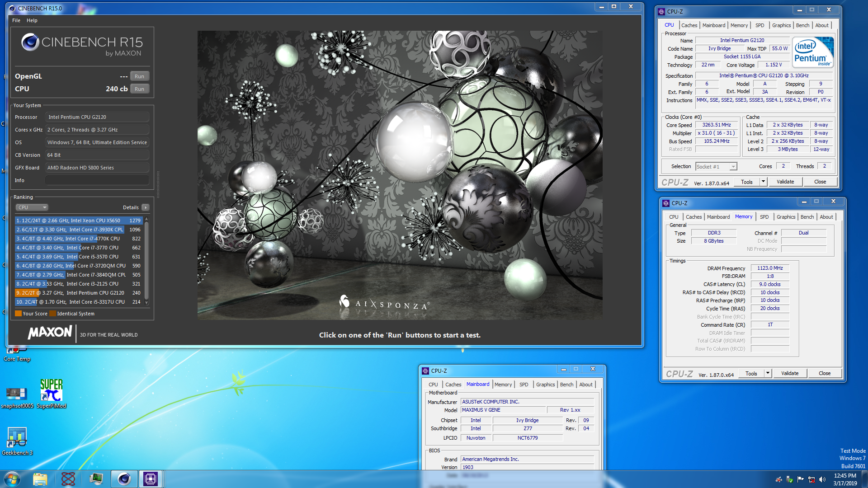Click the Show Desktop button at the taskbar end
Image resolution: width=868 pixels, height=488 pixels.
(x=864, y=479)
